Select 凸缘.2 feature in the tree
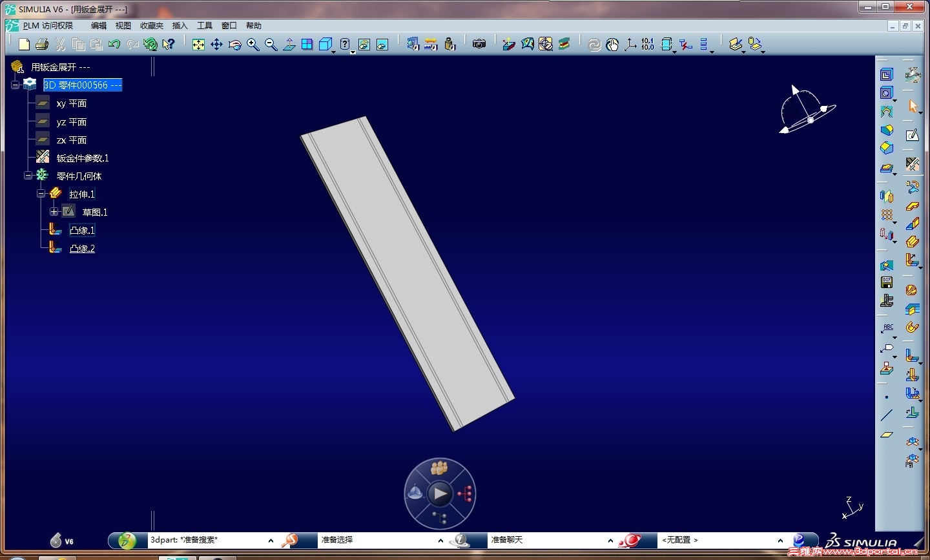 point(82,249)
